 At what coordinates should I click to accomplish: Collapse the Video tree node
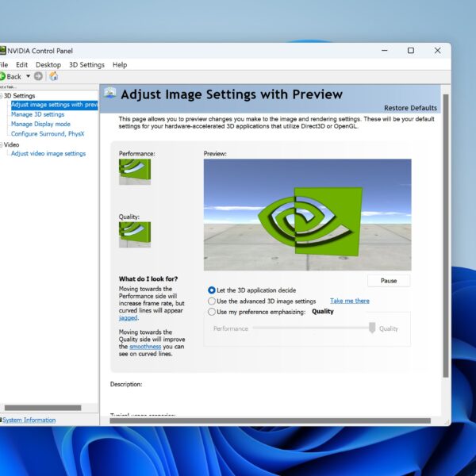1,145
